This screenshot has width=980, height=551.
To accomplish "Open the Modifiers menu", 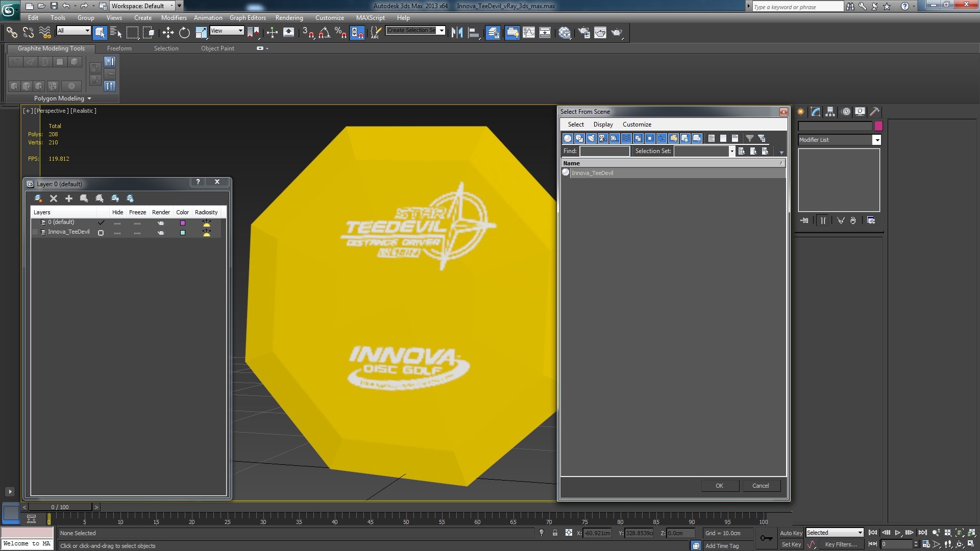I will [x=174, y=17].
